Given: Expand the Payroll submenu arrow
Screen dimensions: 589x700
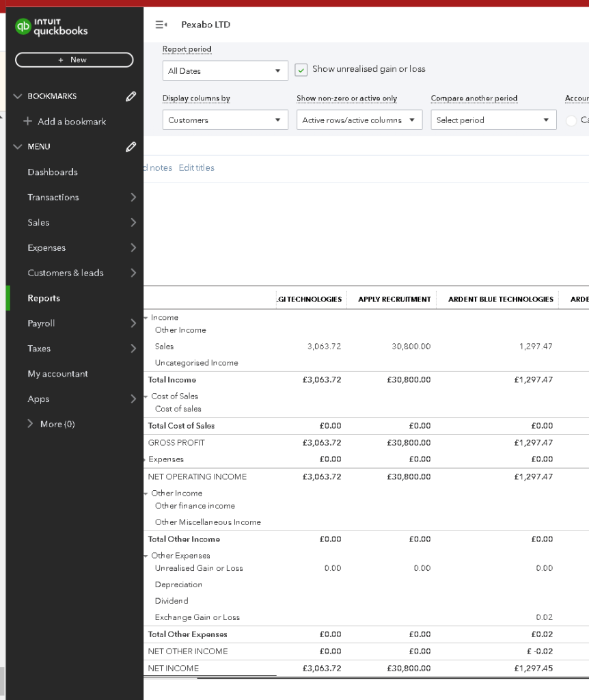Looking at the screenshot, I should (133, 323).
